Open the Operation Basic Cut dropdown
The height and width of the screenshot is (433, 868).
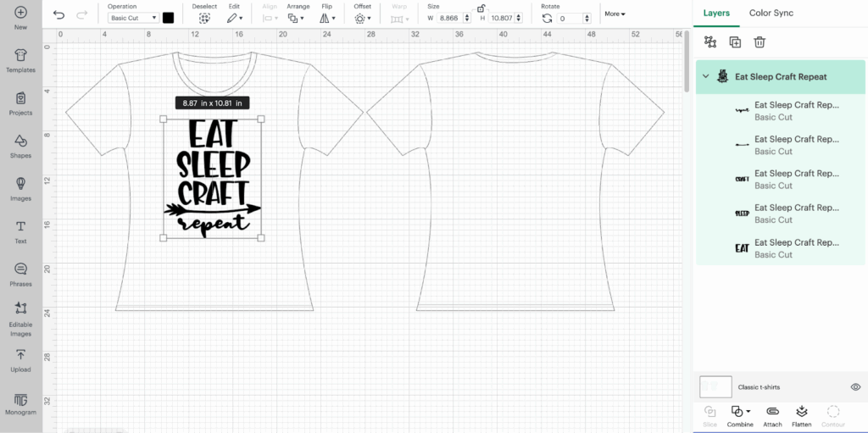point(133,18)
